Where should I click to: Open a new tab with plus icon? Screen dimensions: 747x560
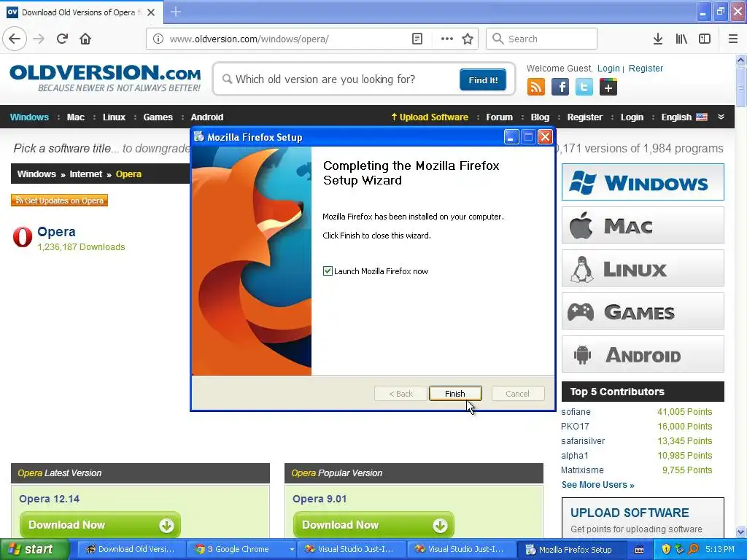[x=176, y=12]
